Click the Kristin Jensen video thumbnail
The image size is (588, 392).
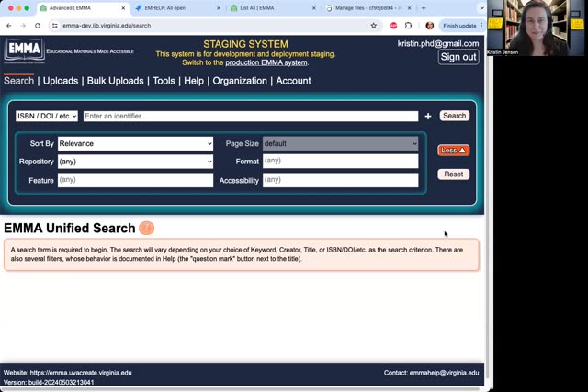click(x=536, y=28)
